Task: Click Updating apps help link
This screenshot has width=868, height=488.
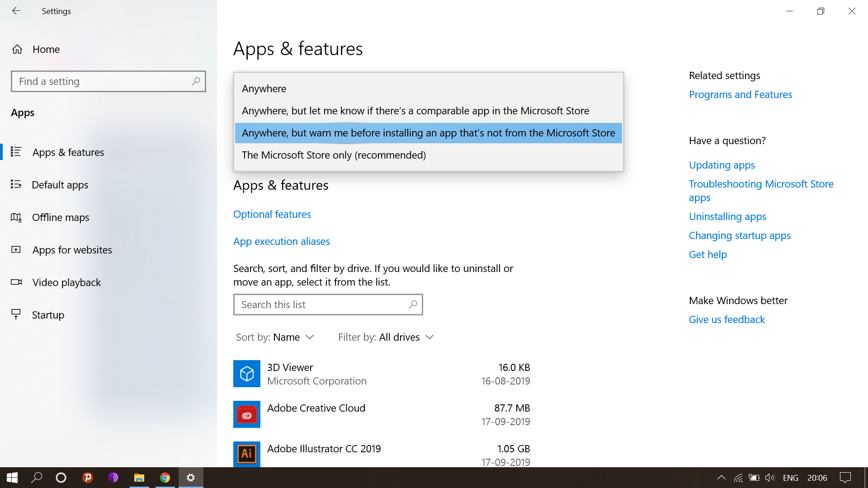Action: click(722, 164)
